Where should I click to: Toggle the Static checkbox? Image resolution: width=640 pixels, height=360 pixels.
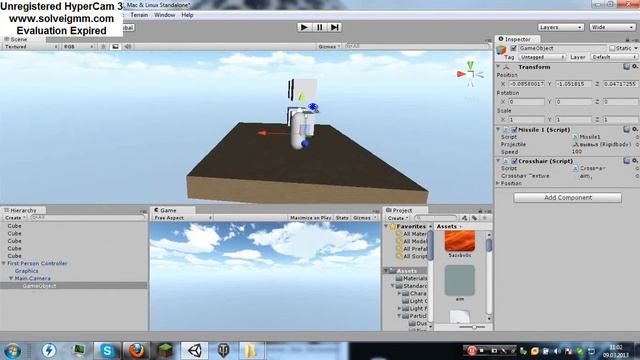[612, 49]
